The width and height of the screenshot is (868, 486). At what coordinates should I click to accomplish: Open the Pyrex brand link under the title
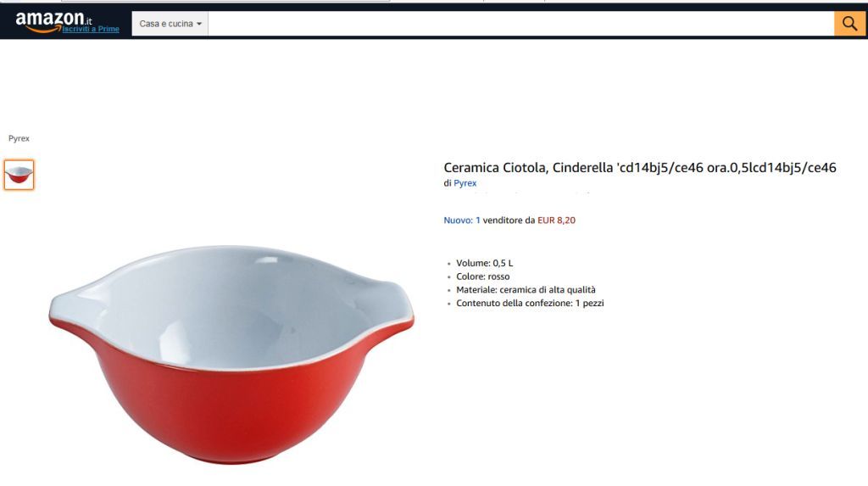click(x=465, y=183)
